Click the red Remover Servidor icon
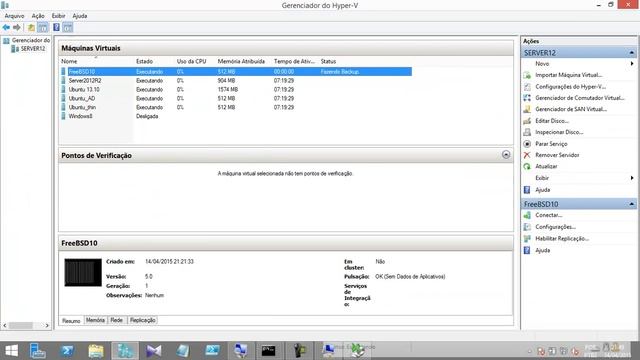Viewport: 640px width, 360px height. [527, 155]
